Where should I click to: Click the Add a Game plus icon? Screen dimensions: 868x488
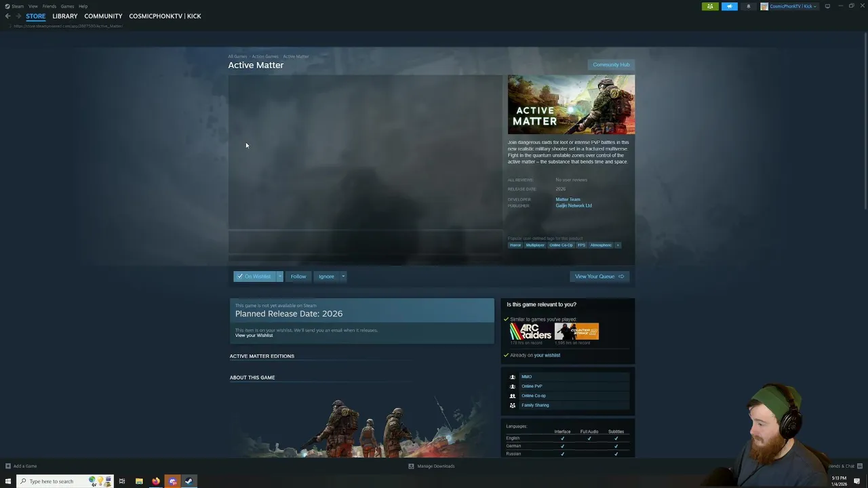point(8,466)
